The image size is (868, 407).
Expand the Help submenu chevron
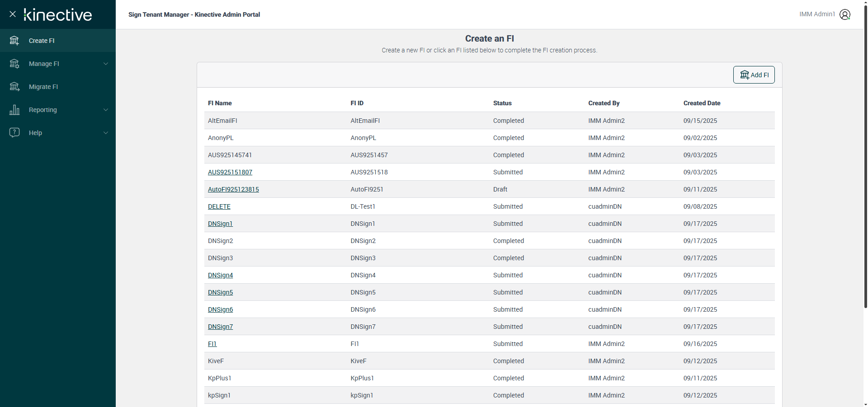coord(106,133)
